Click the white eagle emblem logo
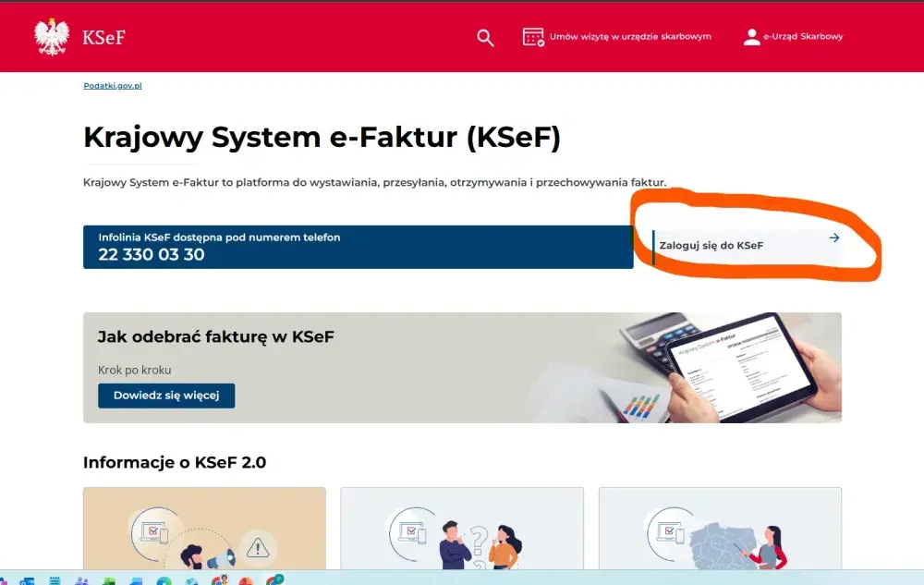The image size is (924, 585). [52, 37]
